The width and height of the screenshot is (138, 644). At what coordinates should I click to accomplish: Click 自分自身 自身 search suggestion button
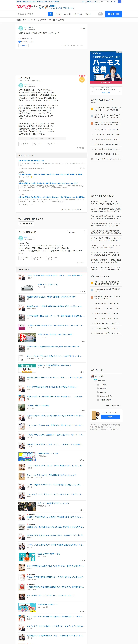(26, 224)
